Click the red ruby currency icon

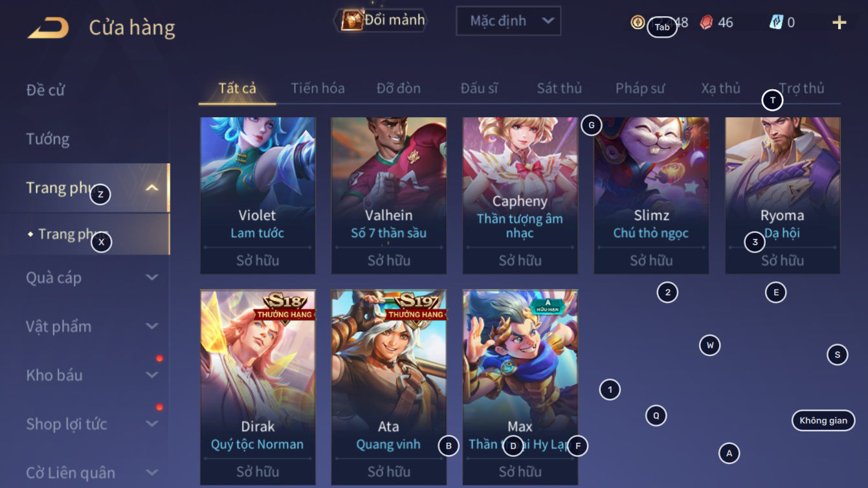click(x=706, y=23)
